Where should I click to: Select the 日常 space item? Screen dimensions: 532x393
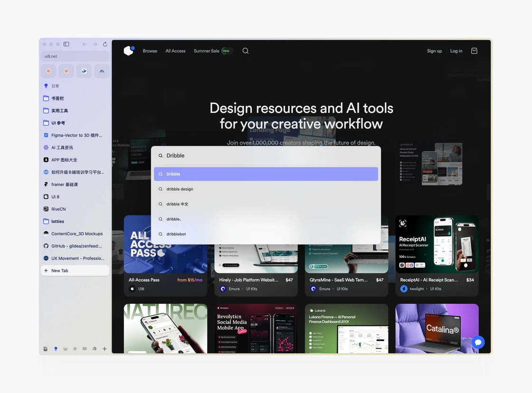75,86
